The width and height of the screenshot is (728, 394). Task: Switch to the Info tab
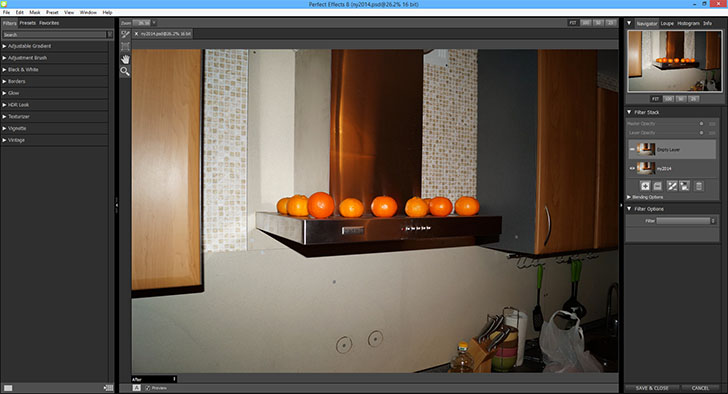pos(707,23)
